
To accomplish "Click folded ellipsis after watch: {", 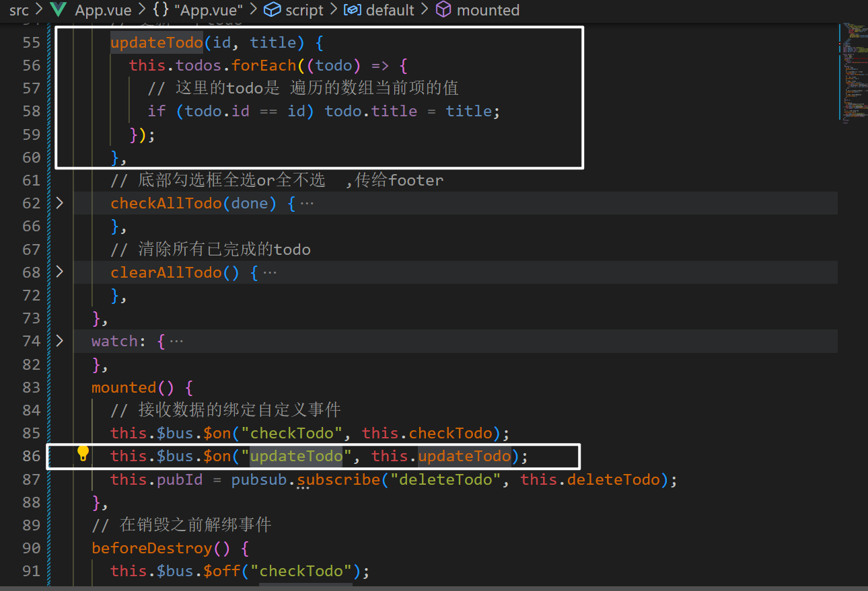I will click(176, 342).
